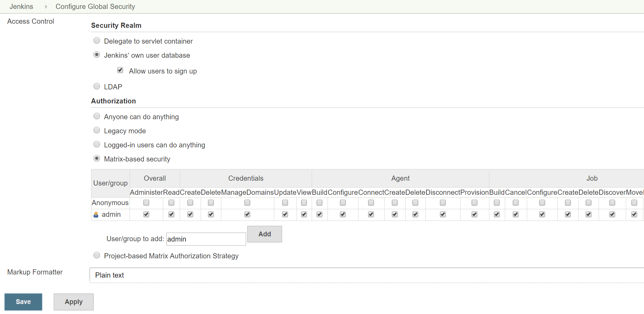Enable Anonymous Agent Disconnect checkbox
644x314 pixels.
(443, 203)
